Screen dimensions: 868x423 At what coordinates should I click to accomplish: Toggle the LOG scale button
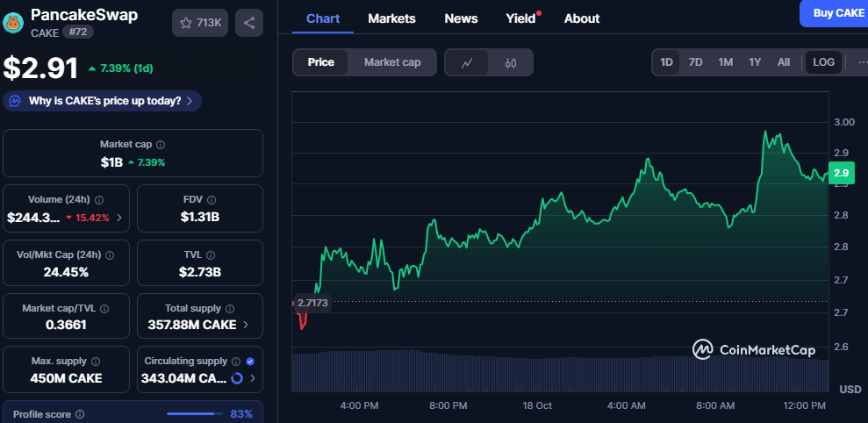click(x=823, y=62)
